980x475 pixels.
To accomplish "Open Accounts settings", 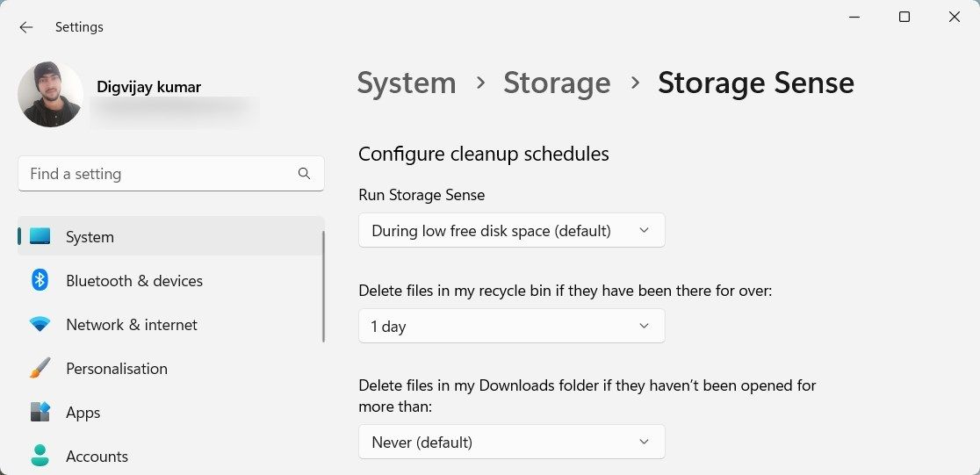I will (x=171, y=457).
